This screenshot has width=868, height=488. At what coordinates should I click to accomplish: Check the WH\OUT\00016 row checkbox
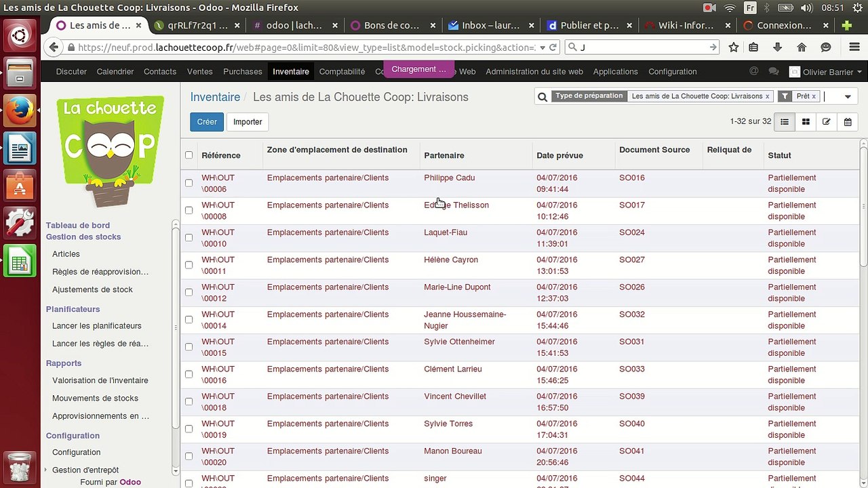pyautogui.click(x=189, y=374)
